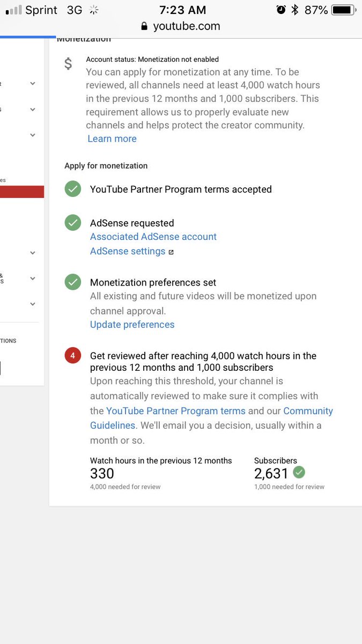The height and width of the screenshot is (644, 362).
Task: Expand the second chevron in the left sidebar
Action: click(33, 109)
